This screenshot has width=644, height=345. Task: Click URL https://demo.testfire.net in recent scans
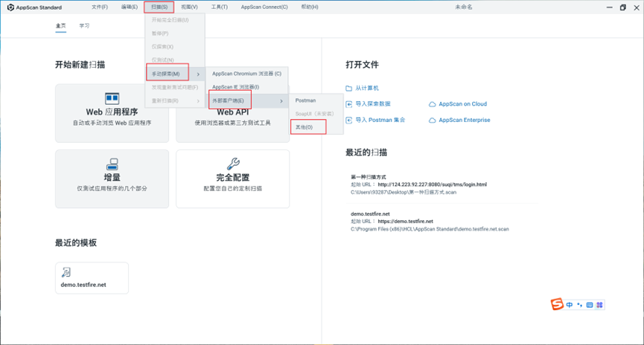405,222
